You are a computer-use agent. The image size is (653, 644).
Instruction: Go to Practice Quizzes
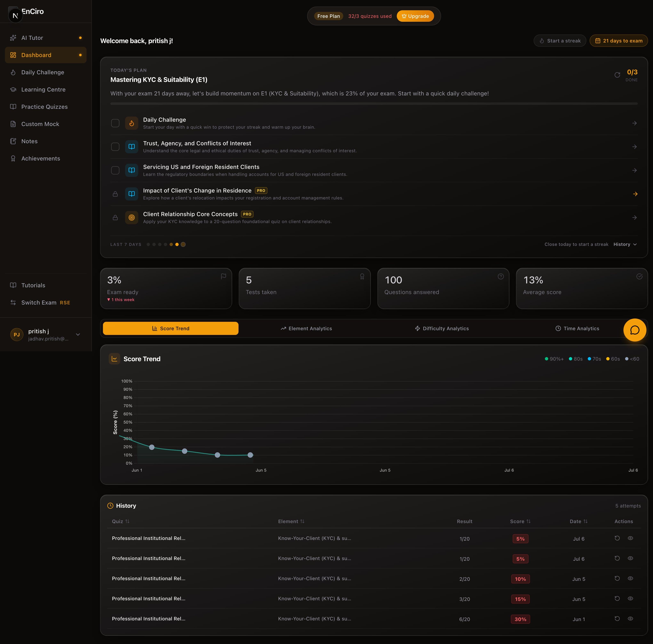pyautogui.click(x=46, y=107)
